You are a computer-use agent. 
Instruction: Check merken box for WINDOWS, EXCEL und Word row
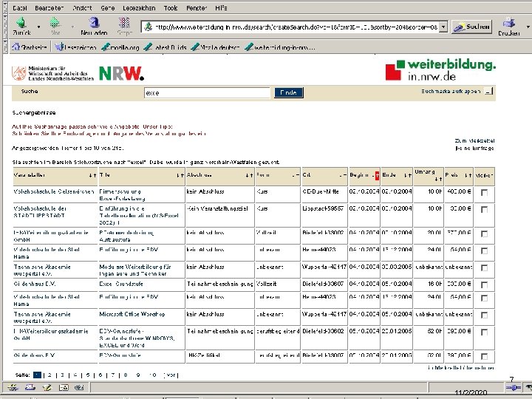pos(484,332)
